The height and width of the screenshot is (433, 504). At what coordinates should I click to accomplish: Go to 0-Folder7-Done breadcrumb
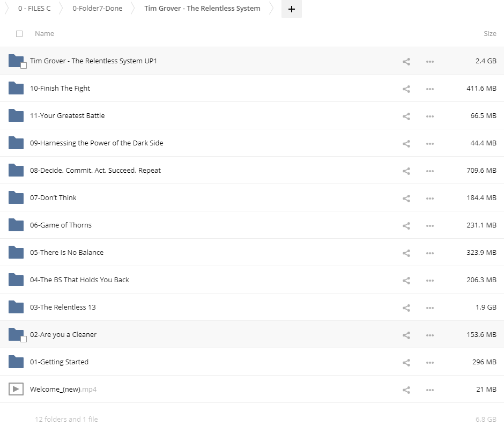tap(97, 9)
